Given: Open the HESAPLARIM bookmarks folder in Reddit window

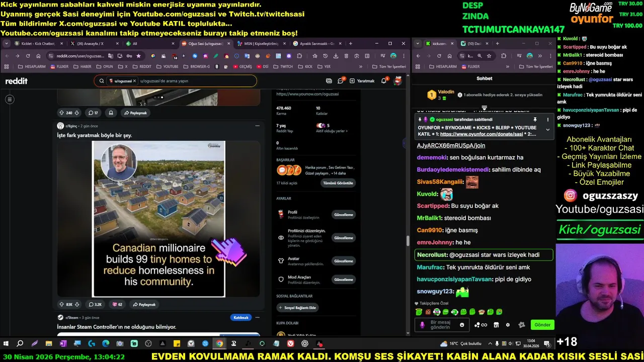Looking at the screenshot, I should [x=33, y=66].
